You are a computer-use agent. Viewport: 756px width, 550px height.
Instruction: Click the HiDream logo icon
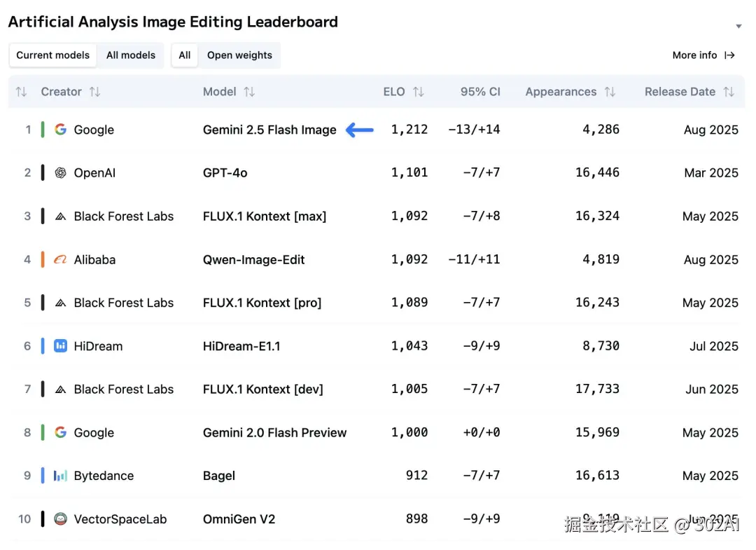point(60,346)
